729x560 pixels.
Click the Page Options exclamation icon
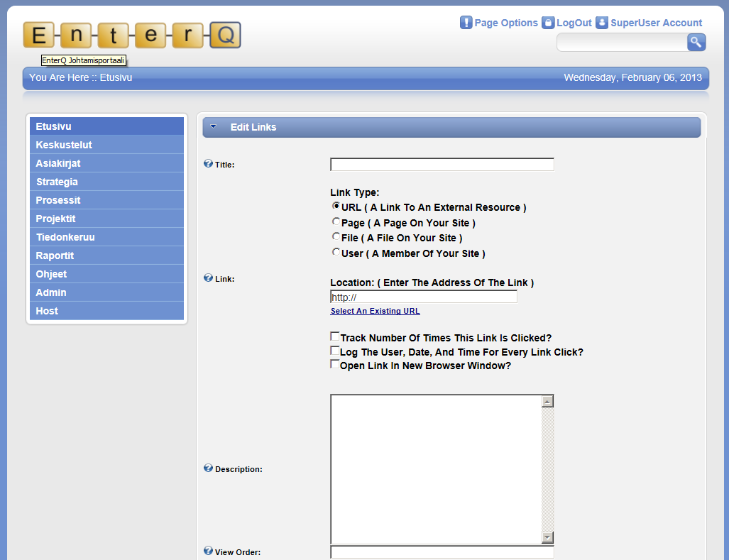[x=466, y=22]
